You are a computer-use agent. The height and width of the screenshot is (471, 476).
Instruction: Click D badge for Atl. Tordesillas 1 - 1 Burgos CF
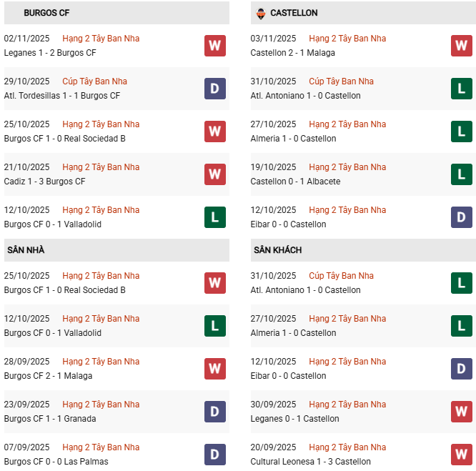tap(214, 89)
